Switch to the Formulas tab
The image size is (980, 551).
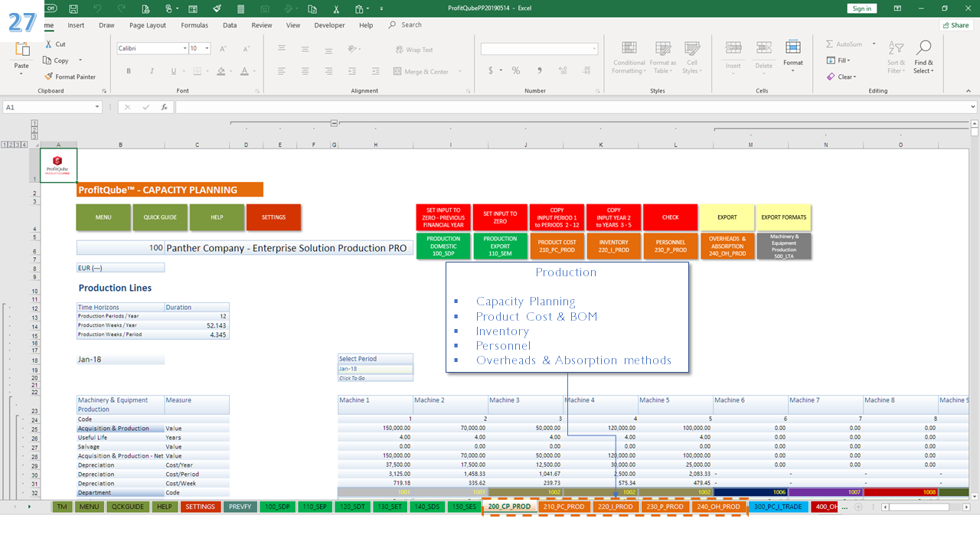click(194, 25)
